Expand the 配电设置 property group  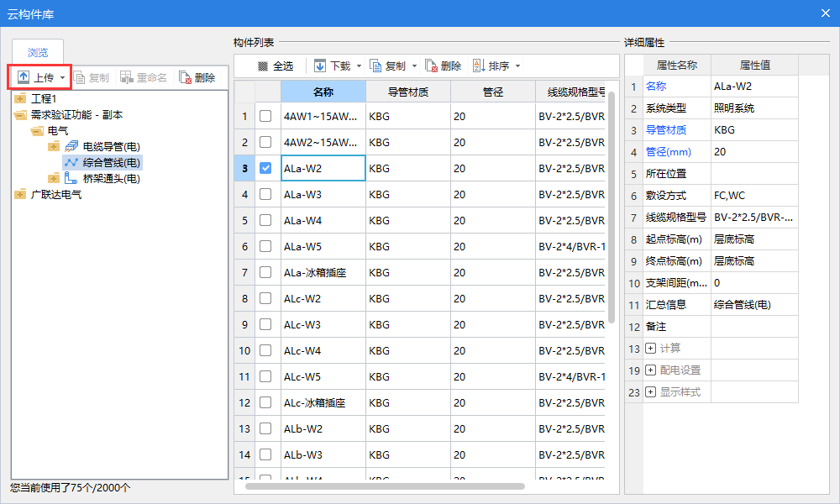650,370
